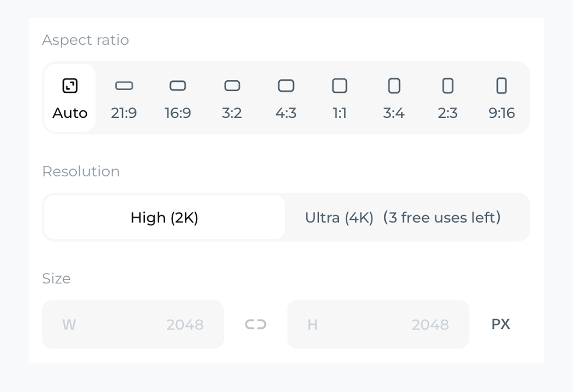This screenshot has height=392, width=573.
Task: Click the 1:1 square icon
Action: [x=340, y=86]
